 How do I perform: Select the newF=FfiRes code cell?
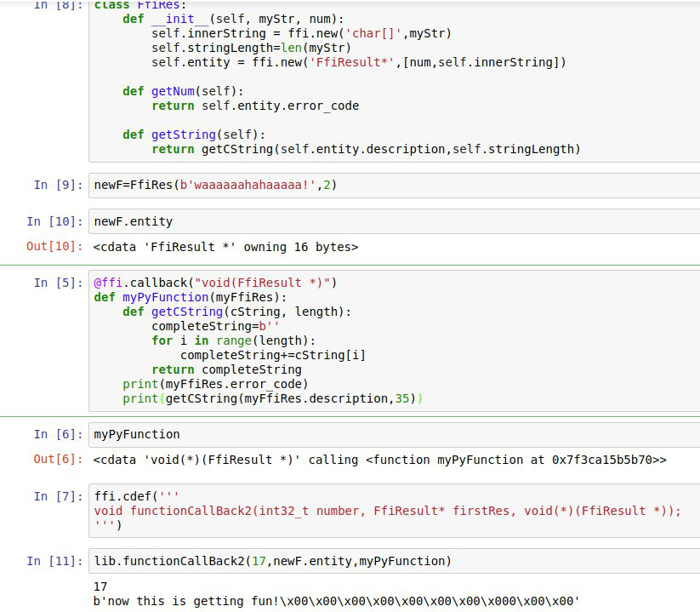click(x=391, y=185)
